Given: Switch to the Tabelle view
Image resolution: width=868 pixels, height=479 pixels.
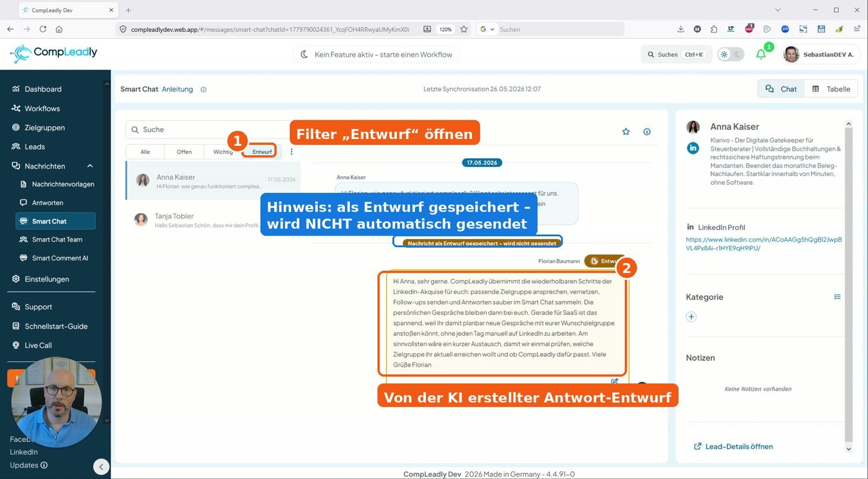Looking at the screenshot, I should click(831, 89).
